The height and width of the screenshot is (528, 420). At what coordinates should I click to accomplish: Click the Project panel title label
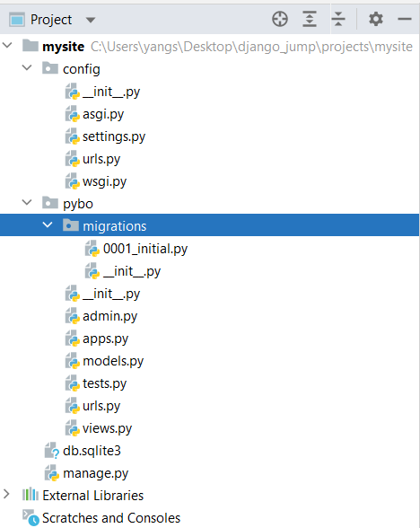[51, 20]
